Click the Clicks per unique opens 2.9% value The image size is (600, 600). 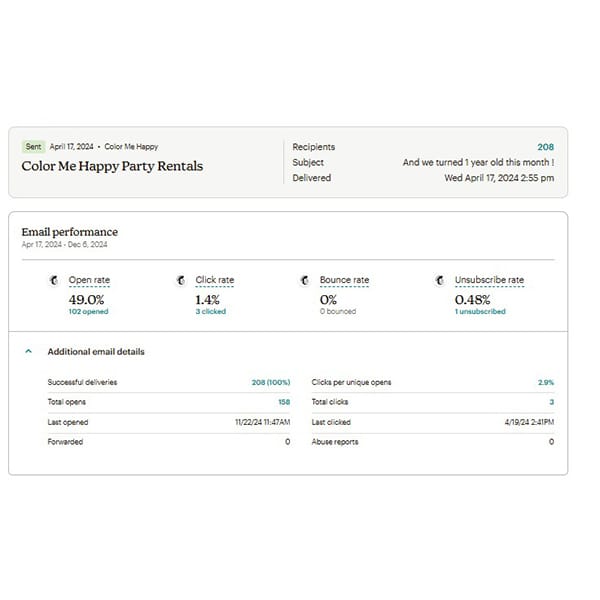pyautogui.click(x=546, y=382)
